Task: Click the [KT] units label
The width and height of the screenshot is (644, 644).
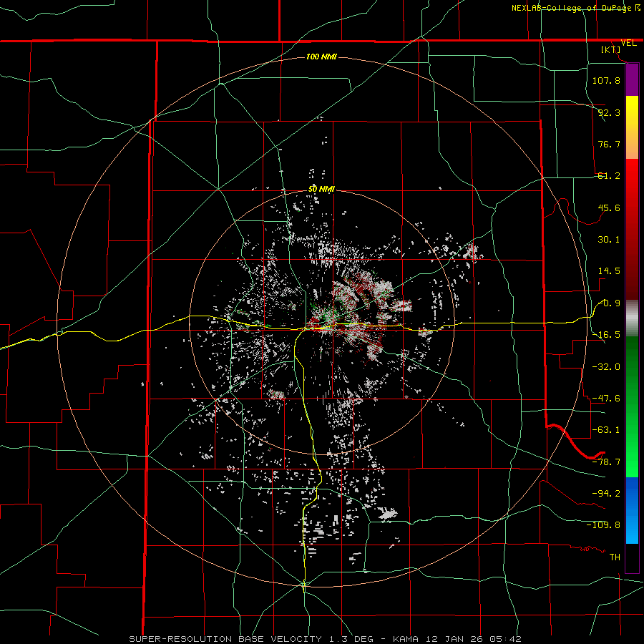Action: click(x=611, y=49)
